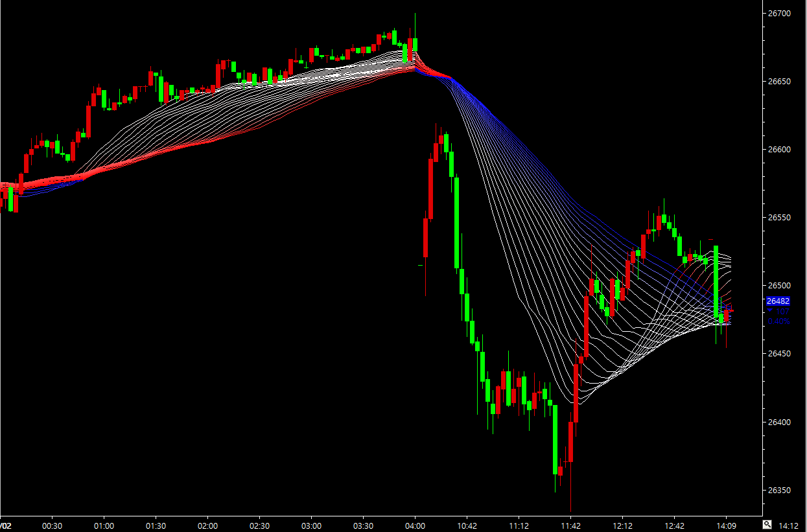Select the 10:42 time axis marker
The width and height of the screenshot is (807, 532).
coord(467,525)
